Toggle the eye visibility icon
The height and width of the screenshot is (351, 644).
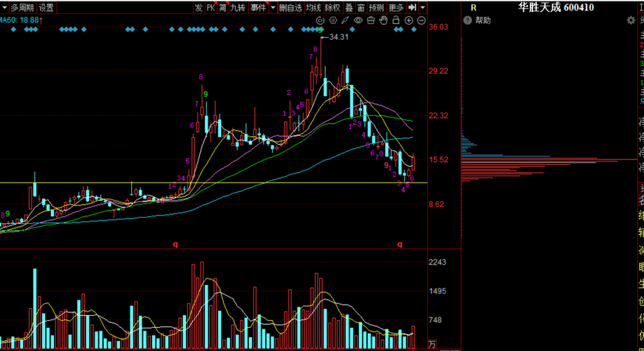358,20
